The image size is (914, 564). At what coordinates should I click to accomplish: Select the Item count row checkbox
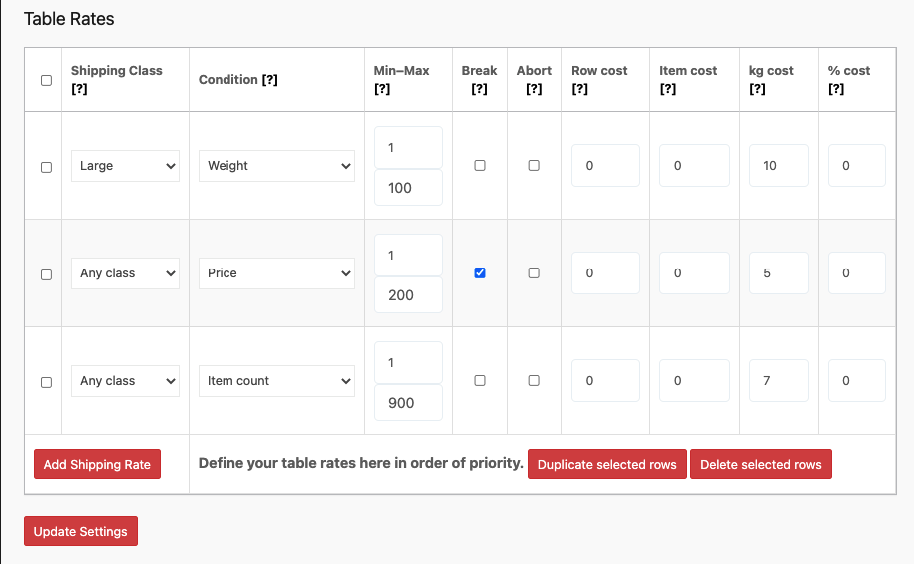[46, 382]
